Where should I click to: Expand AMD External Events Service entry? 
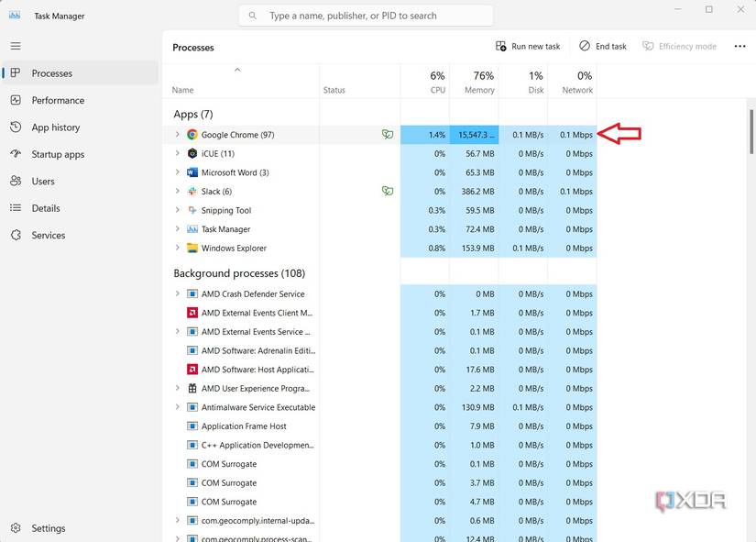pyautogui.click(x=177, y=331)
